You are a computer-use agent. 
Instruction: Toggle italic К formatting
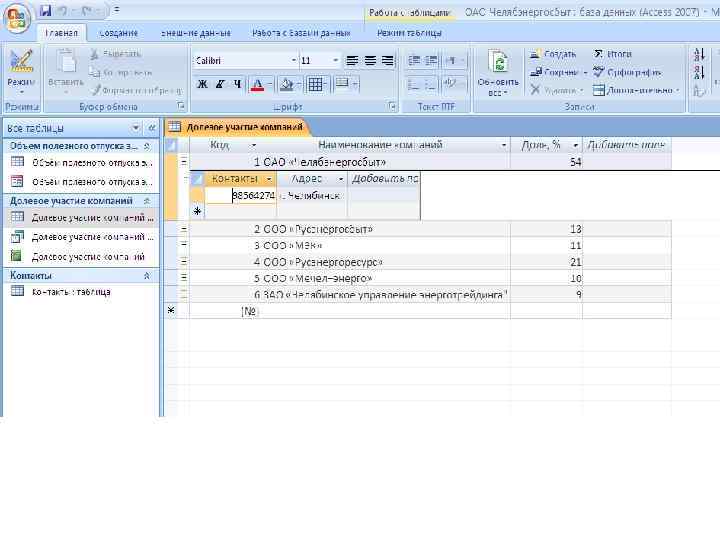[x=220, y=84]
